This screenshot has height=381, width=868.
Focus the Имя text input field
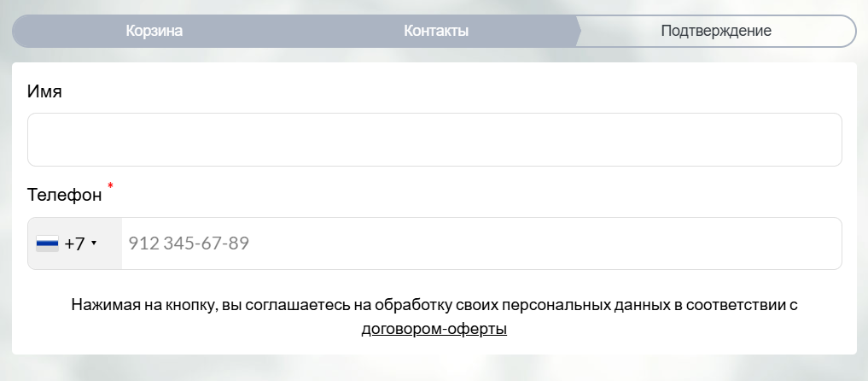pos(434,139)
